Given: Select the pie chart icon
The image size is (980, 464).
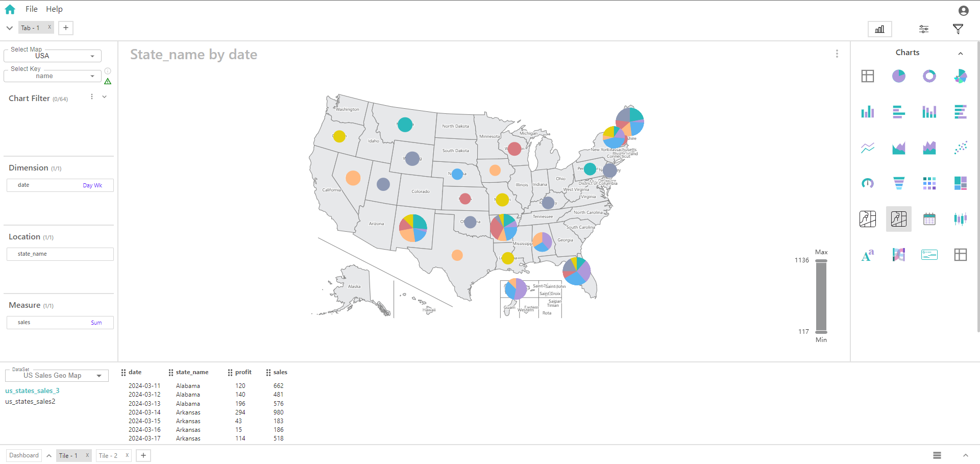Looking at the screenshot, I should [898, 76].
